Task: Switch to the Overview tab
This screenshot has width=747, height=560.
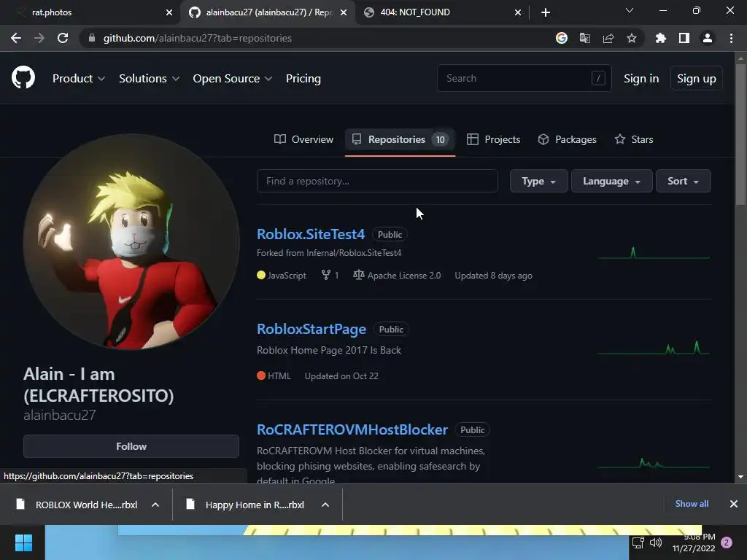Action: (304, 139)
